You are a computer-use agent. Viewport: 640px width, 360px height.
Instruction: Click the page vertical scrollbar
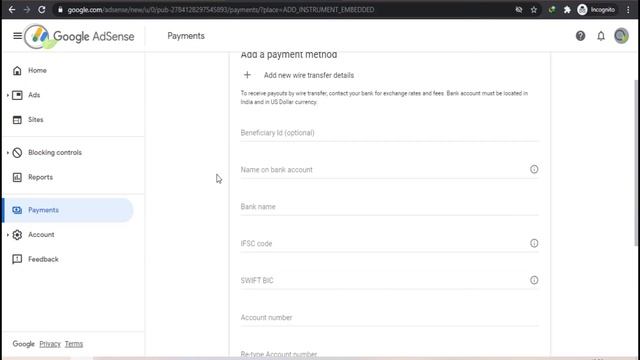click(636, 163)
